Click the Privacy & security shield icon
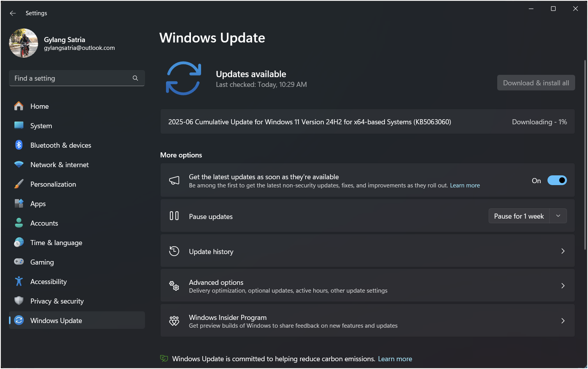The image size is (588, 369). pos(19,301)
